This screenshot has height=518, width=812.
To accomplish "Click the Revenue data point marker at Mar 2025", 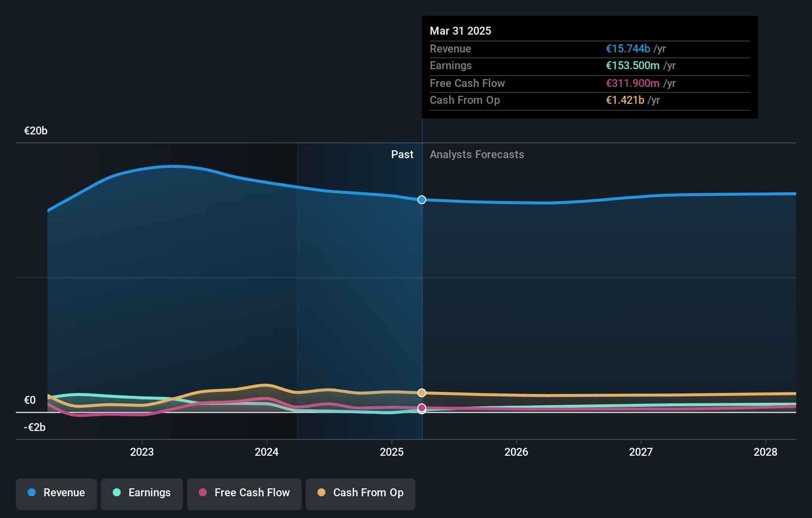I will point(422,200).
